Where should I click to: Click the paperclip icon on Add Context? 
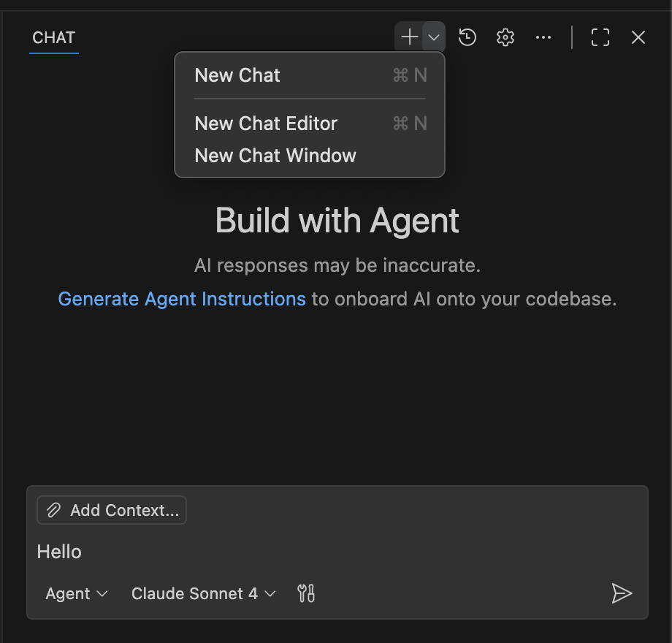point(54,510)
